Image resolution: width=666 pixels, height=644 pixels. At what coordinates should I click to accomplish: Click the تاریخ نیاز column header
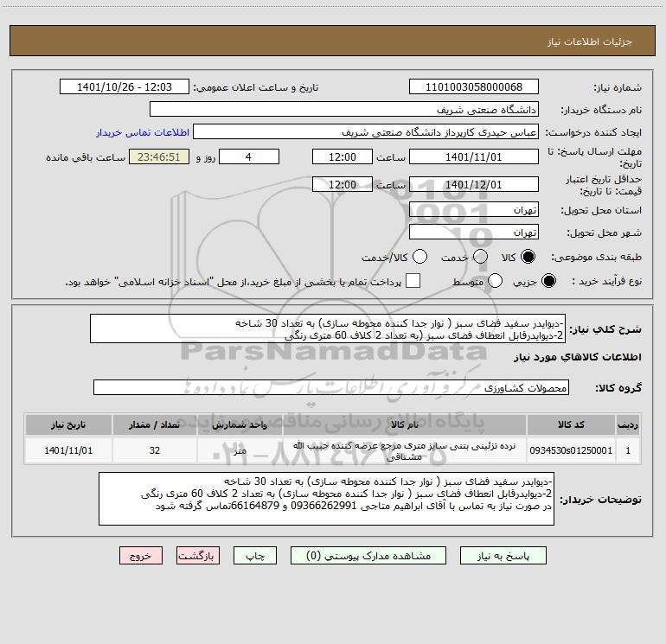pyautogui.click(x=68, y=424)
